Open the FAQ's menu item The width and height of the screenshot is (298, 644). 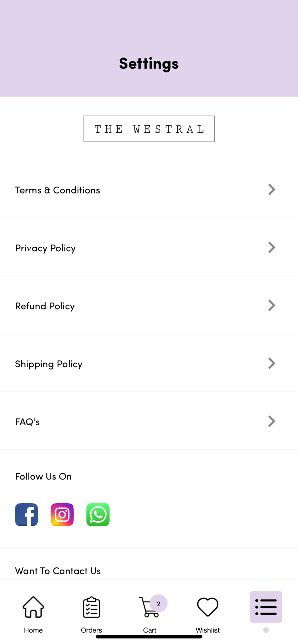point(27,421)
